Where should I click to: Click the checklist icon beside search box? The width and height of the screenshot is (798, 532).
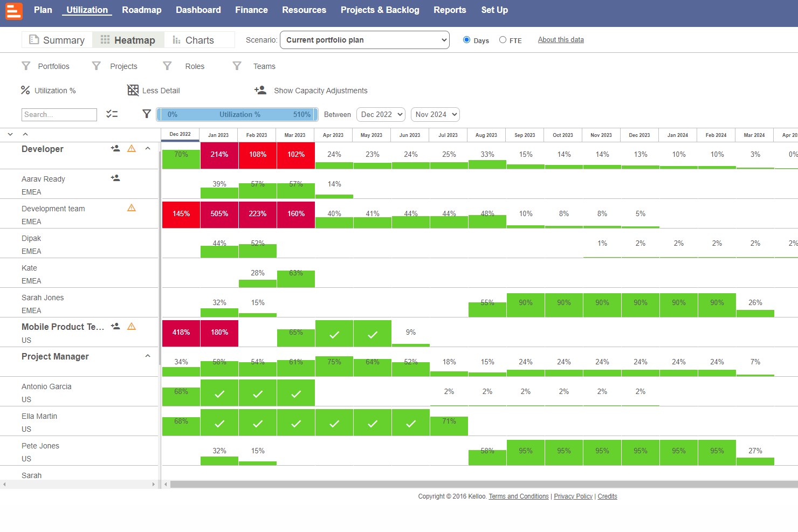112,114
